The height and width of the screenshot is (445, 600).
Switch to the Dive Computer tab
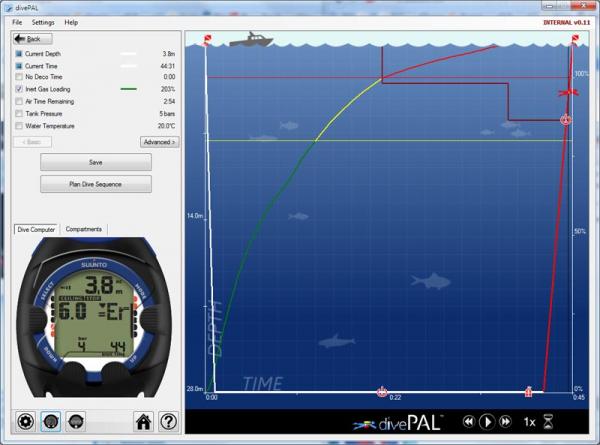point(36,230)
